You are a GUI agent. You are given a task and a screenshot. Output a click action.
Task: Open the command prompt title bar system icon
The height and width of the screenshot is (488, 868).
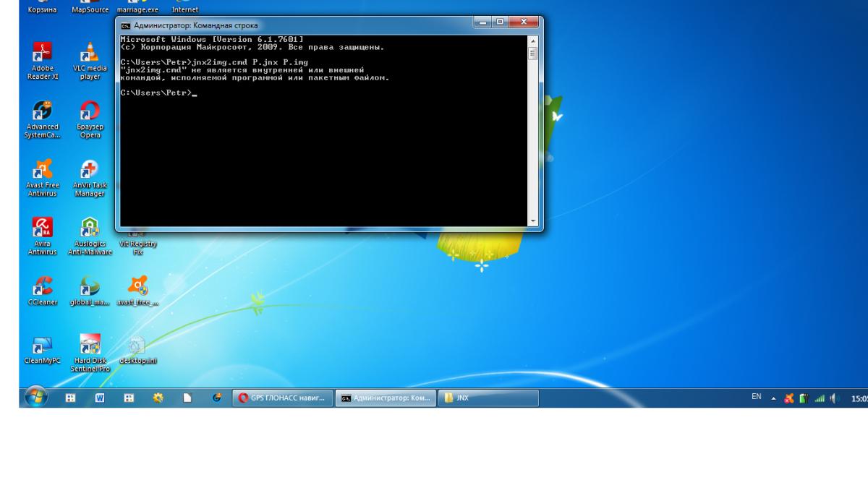(124, 25)
